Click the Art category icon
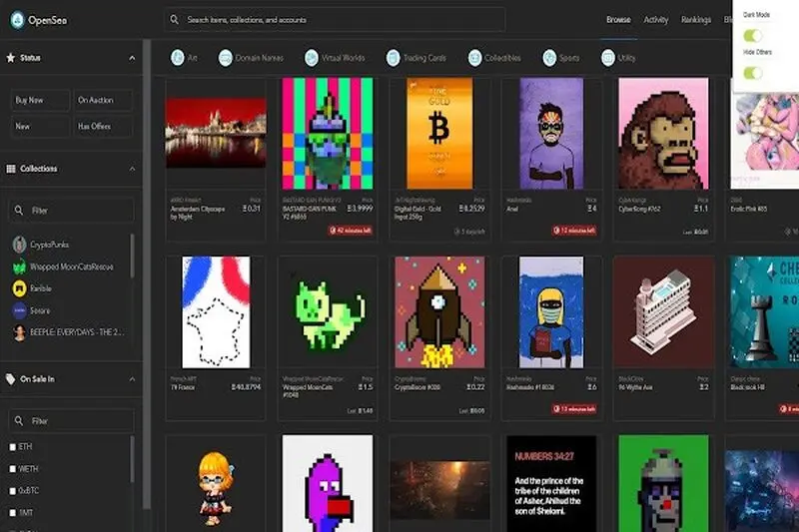Screen dimensions: 799x532 [178, 58]
